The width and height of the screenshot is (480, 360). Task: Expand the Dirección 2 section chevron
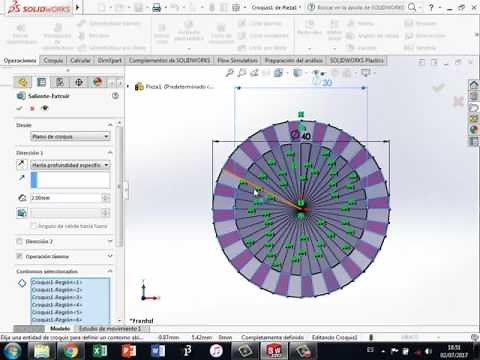click(x=110, y=241)
